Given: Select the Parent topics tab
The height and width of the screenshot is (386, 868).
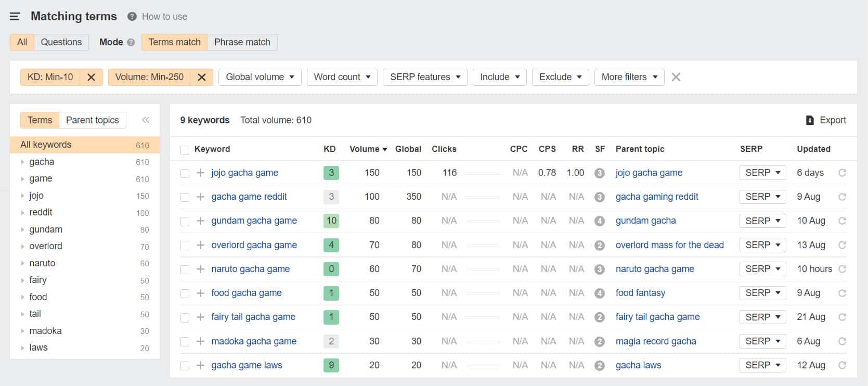Looking at the screenshot, I should tap(92, 120).
